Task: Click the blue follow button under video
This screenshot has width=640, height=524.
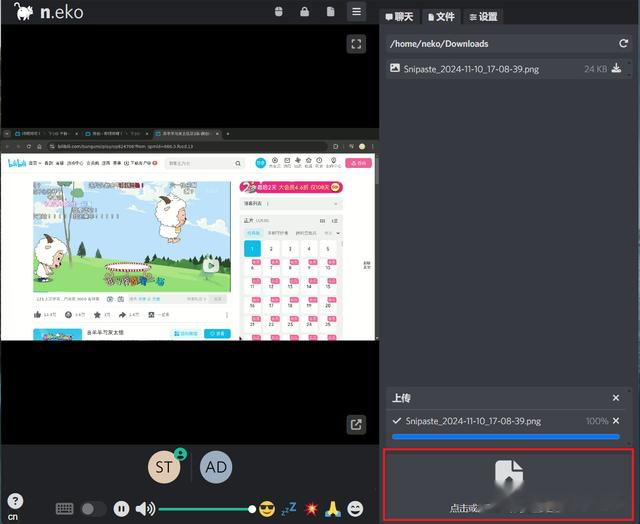Action: [x=217, y=333]
